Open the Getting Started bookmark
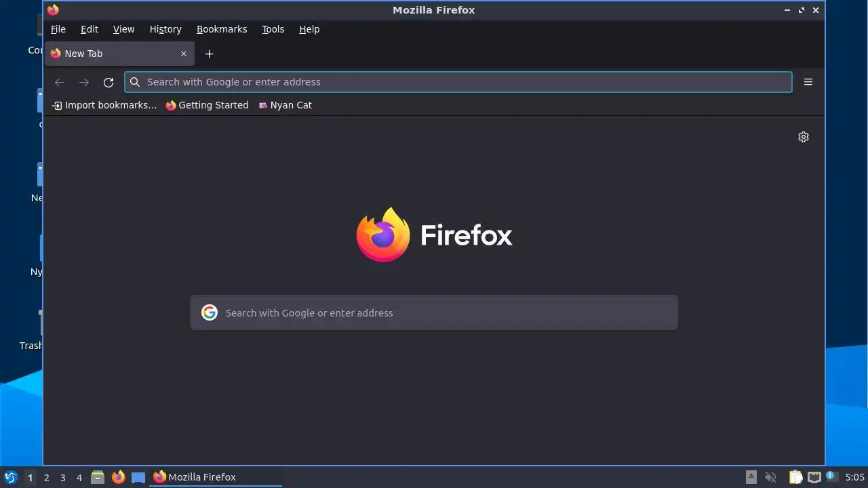Image resolution: width=868 pixels, height=488 pixels. point(207,105)
